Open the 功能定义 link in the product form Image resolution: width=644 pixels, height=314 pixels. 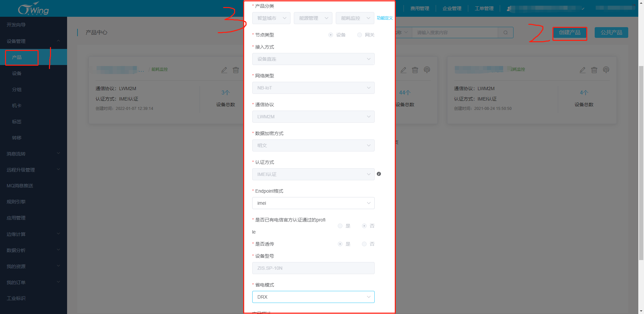click(384, 18)
